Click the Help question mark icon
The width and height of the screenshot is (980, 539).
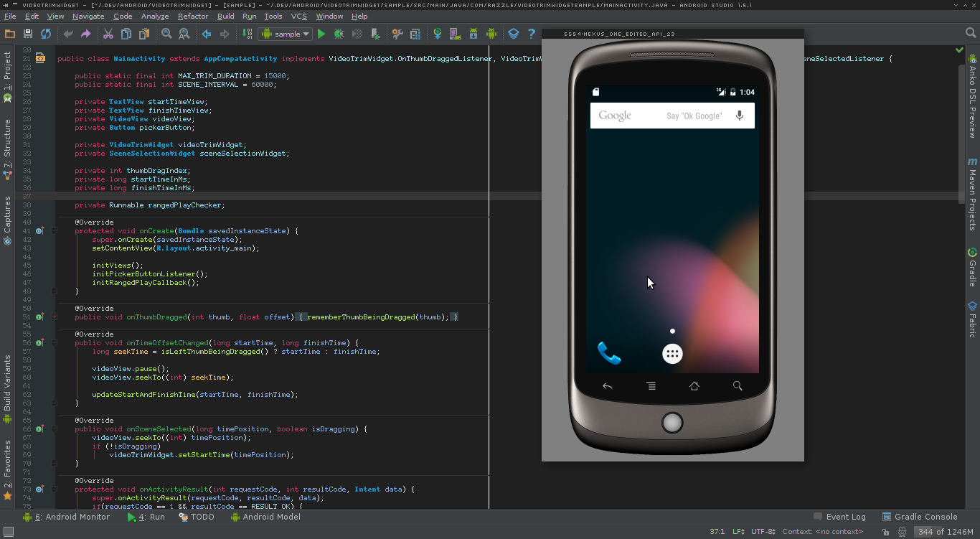coord(532,34)
